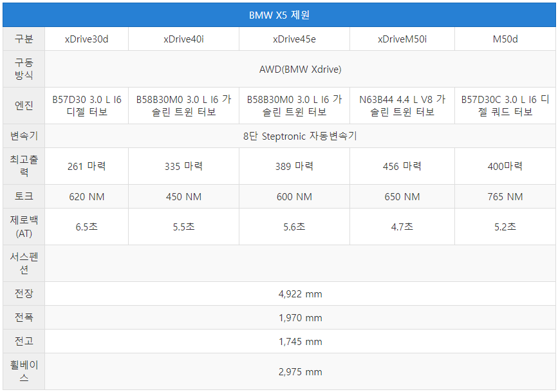
Task: Click the '2,975 mm' wheelbase value
Action: pyautogui.click(x=301, y=371)
